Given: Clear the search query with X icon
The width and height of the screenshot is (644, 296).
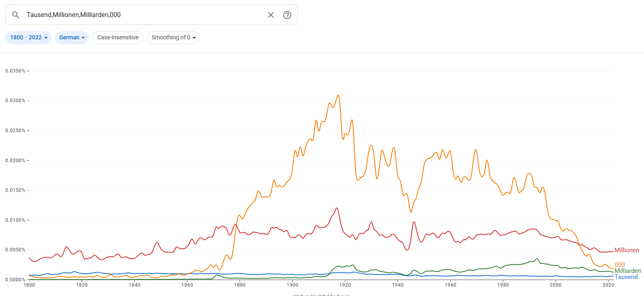Looking at the screenshot, I should pyautogui.click(x=271, y=15).
